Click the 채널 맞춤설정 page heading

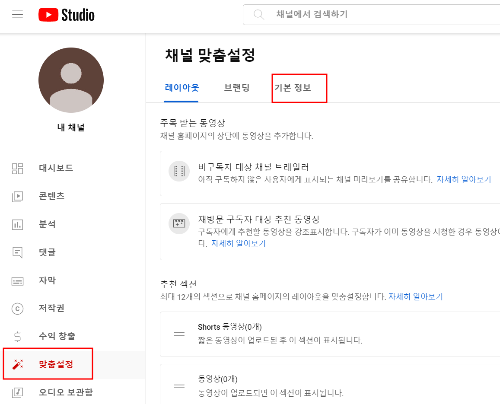[210, 55]
